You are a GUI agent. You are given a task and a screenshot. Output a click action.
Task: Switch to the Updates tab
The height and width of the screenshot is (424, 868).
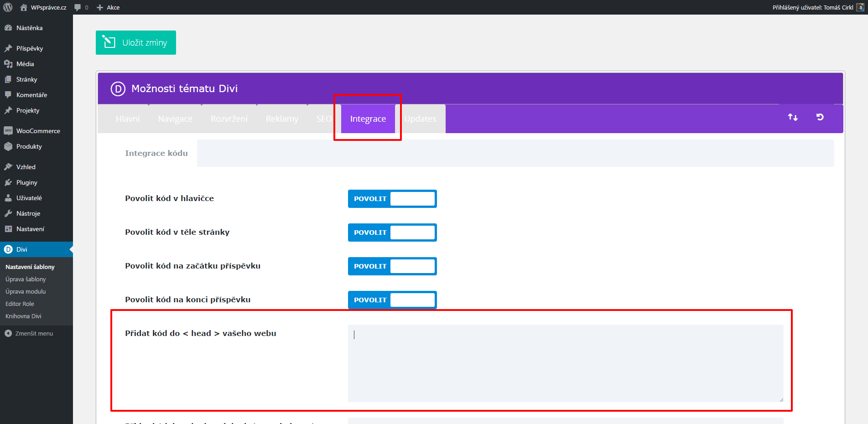tap(420, 119)
